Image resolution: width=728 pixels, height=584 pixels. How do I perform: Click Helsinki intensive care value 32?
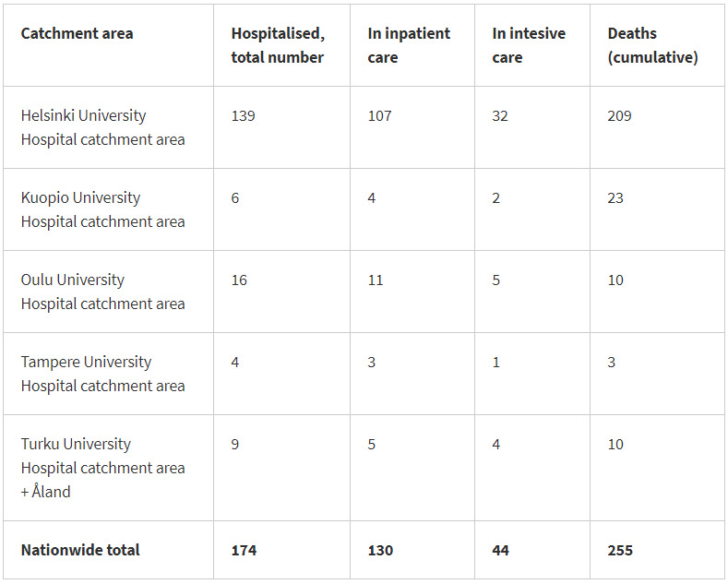coord(500,116)
